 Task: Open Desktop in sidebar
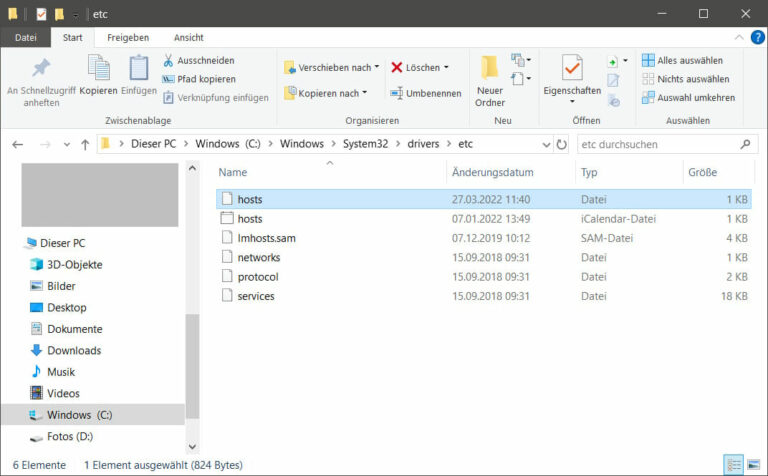point(58,308)
